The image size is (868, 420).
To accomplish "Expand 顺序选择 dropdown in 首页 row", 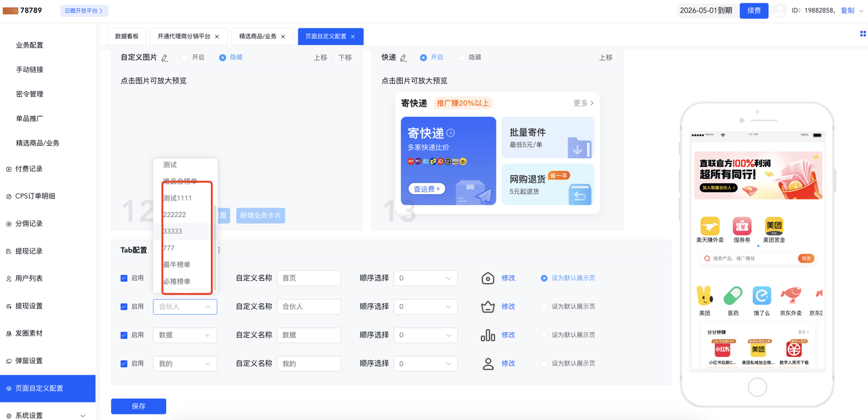I will coord(425,278).
